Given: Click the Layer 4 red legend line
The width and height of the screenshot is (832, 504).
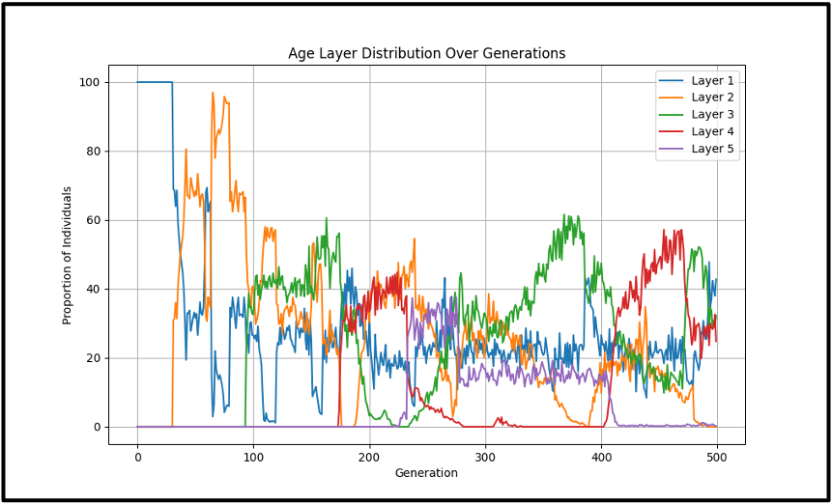Looking at the screenshot, I should tap(672, 132).
